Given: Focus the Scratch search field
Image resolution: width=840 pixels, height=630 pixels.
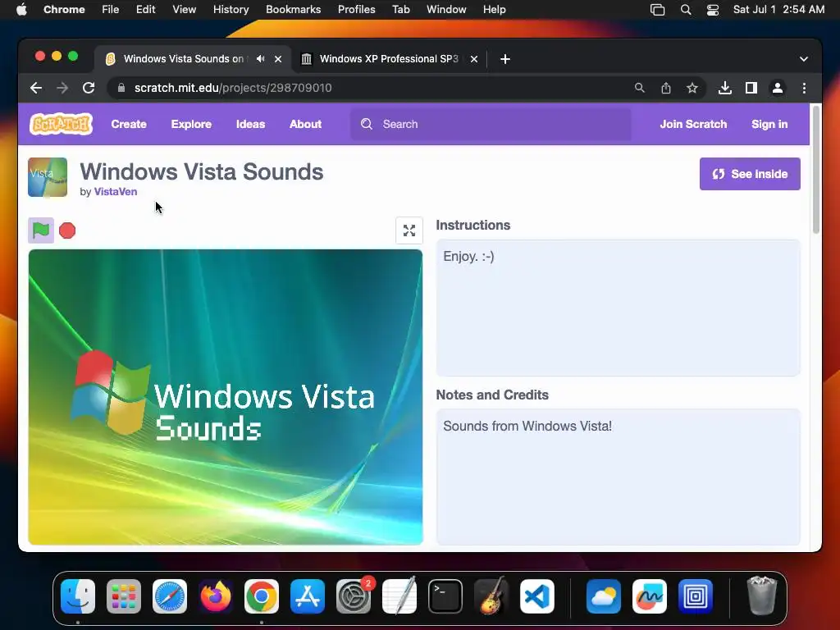Looking at the screenshot, I should (x=491, y=125).
